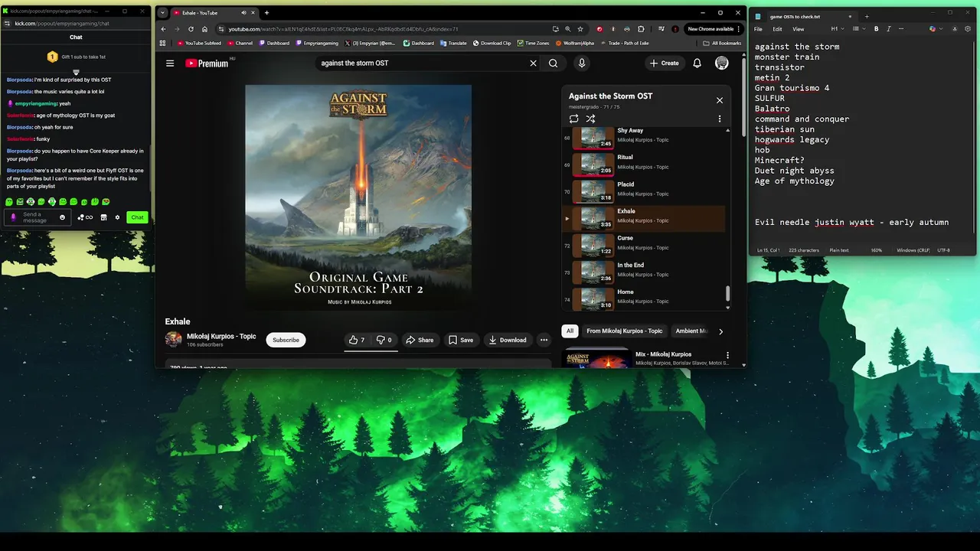Click the green Chat send button
The image size is (980, 551).
pos(137,217)
